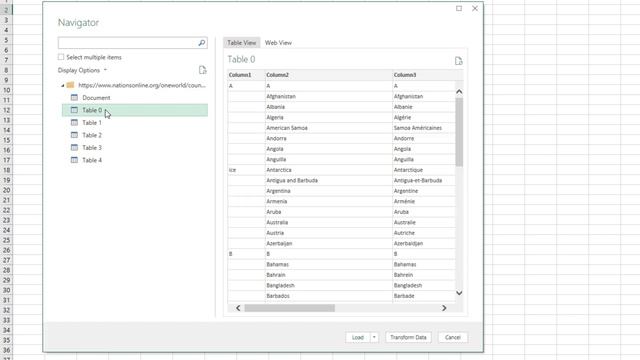This screenshot has height=360, width=640.
Task: Click the Column1 header in preview
Action: click(x=246, y=75)
